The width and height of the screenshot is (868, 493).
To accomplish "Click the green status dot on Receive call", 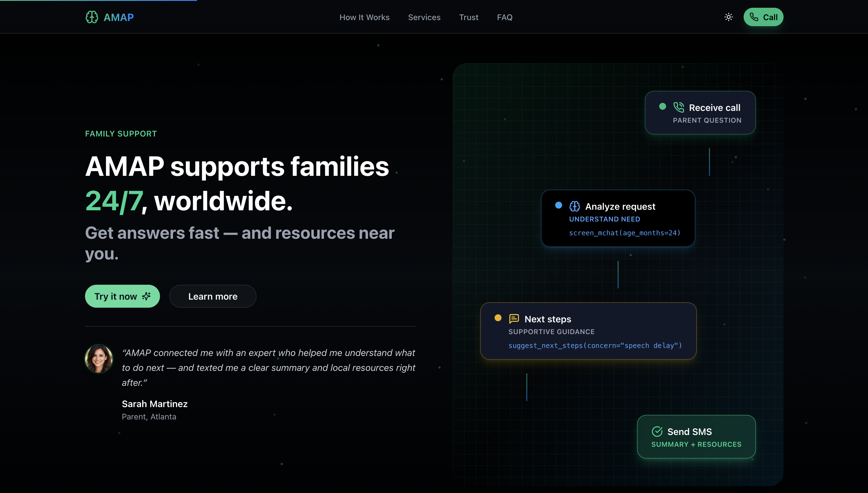I will (x=663, y=106).
